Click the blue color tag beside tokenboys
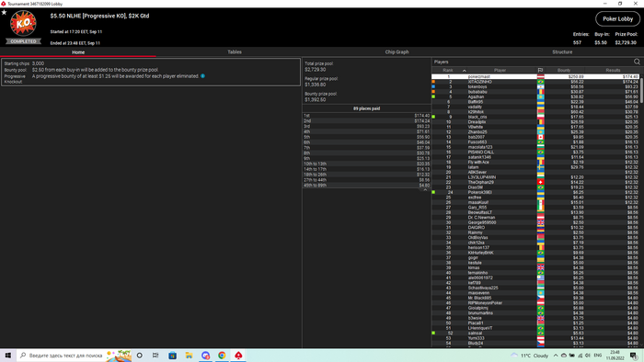644x362 pixels. [x=433, y=86]
